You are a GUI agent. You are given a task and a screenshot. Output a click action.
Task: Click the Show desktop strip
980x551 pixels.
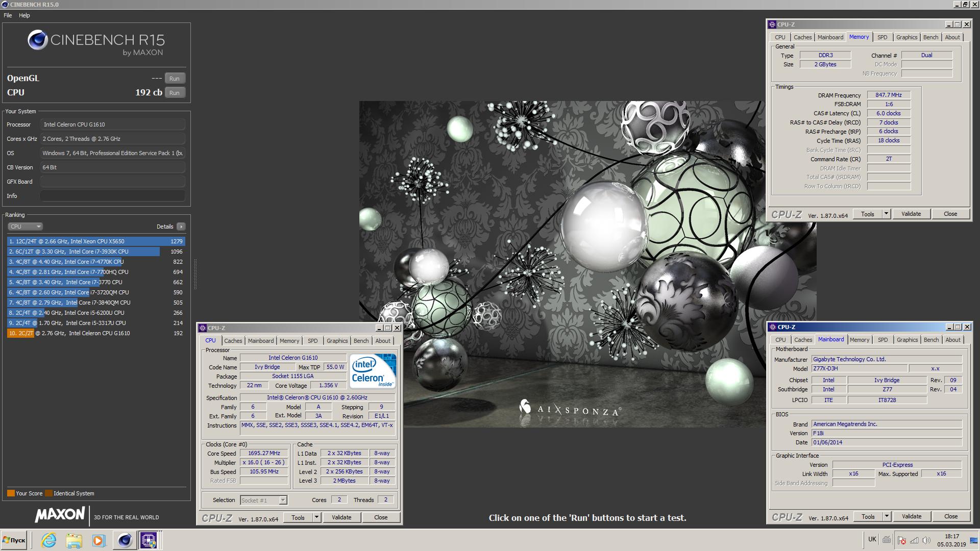(974, 540)
